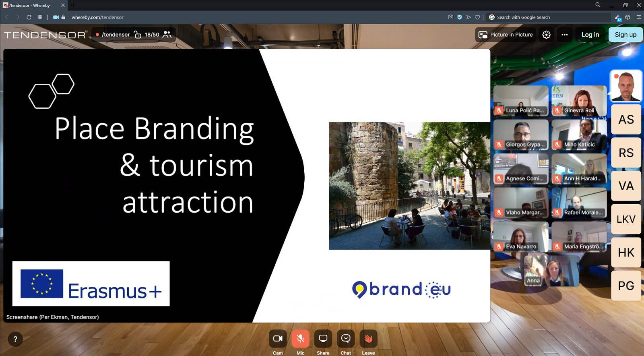
Task: Click the send/flow arrow icon in address bar
Action: 469,17
